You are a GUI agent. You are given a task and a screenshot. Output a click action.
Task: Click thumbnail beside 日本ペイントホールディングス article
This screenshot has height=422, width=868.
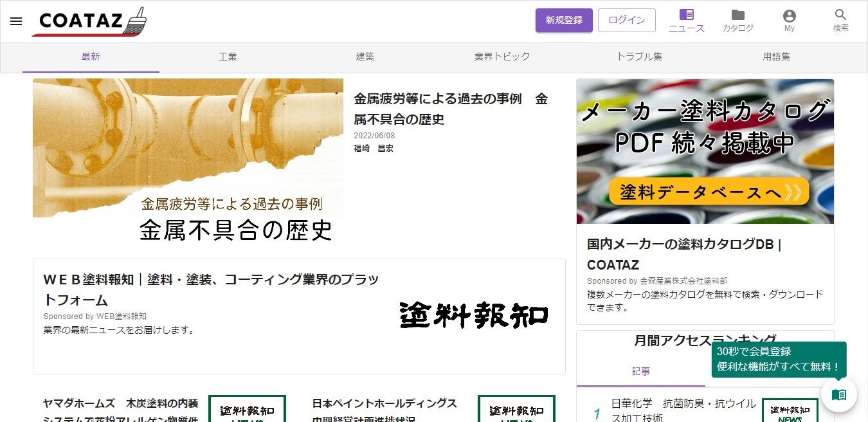tap(516, 408)
